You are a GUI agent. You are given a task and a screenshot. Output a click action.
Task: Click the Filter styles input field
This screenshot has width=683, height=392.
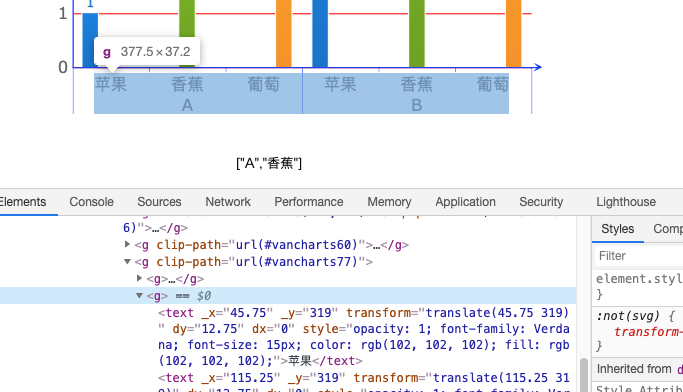click(639, 256)
